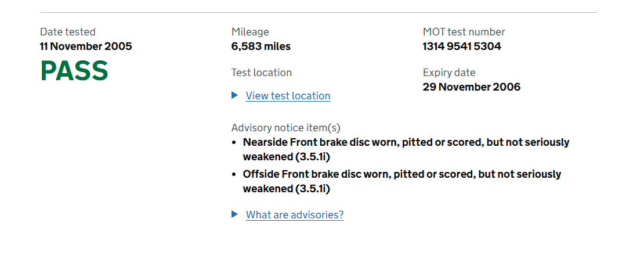Click the green PASS result text
Screen dimensions: 644x266
(x=74, y=71)
